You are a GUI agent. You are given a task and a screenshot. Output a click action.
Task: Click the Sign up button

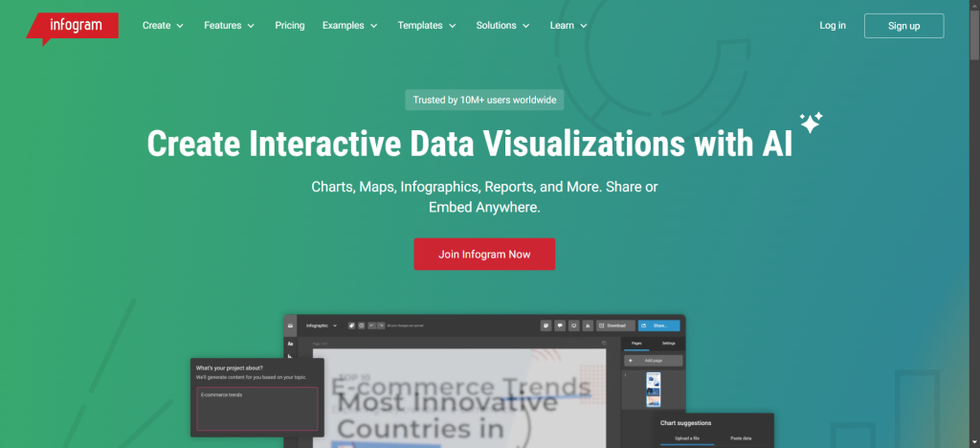[x=903, y=26]
